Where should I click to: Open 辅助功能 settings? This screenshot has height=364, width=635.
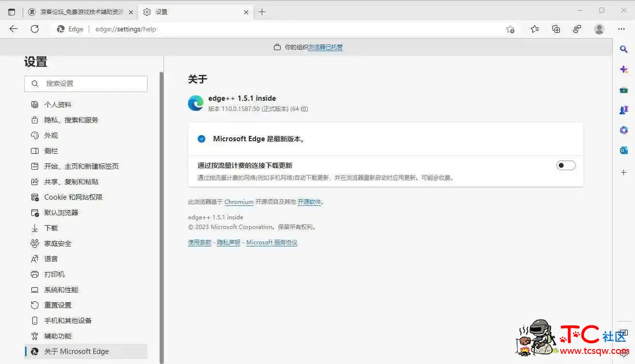86,336
